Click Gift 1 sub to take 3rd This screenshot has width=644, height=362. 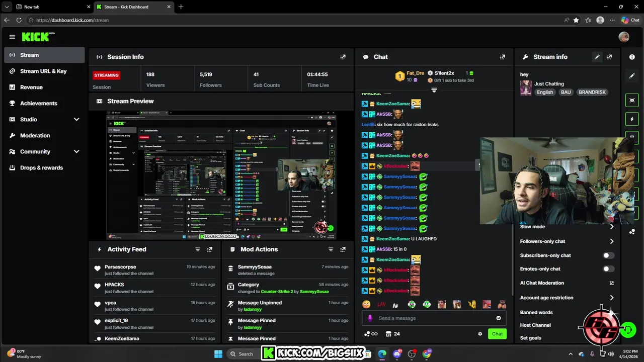coord(454,80)
